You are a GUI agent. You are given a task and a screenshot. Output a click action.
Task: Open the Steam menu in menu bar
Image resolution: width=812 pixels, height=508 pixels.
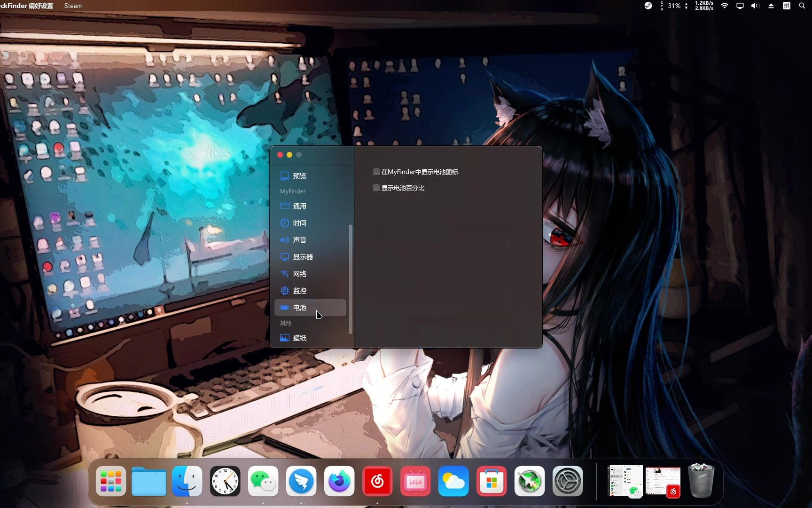pyautogui.click(x=73, y=6)
